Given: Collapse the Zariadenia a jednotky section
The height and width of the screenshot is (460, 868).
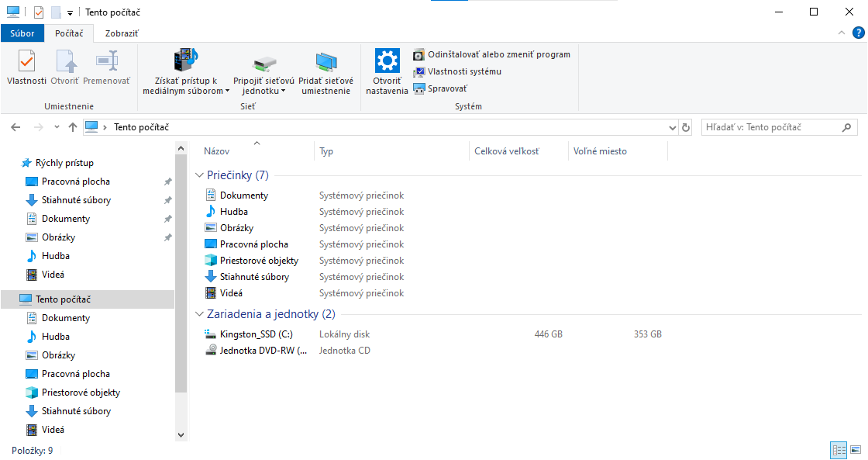Looking at the screenshot, I should point(200,313).
